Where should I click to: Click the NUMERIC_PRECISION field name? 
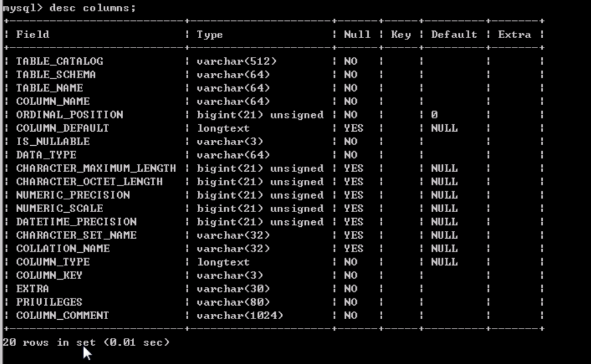pyautogui.click(x=73, y=195)
